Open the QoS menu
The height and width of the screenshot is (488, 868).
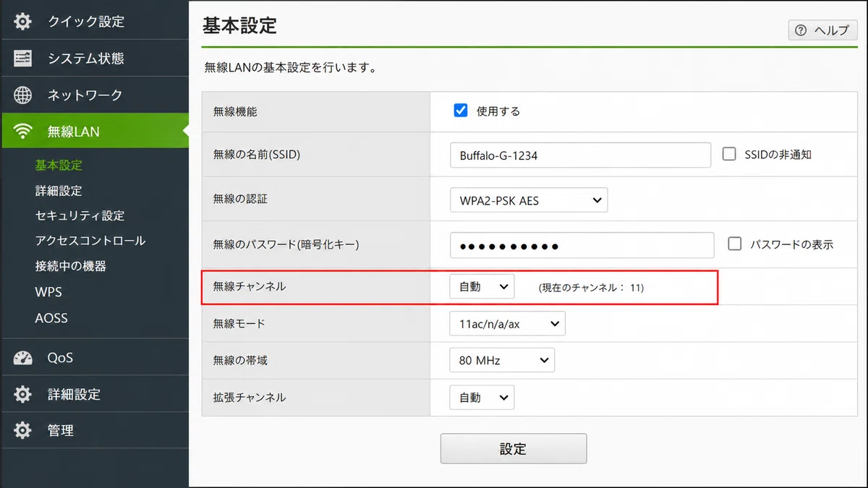click(94, 357)
